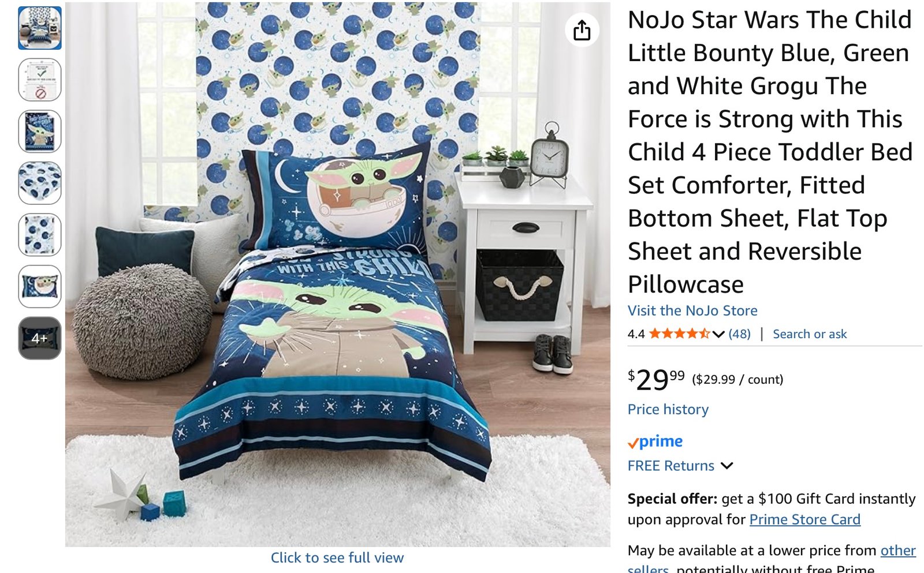Click the share icon on product image
Image resolution: width=924 pixels, height=573 pixels.
pos(582,30)
